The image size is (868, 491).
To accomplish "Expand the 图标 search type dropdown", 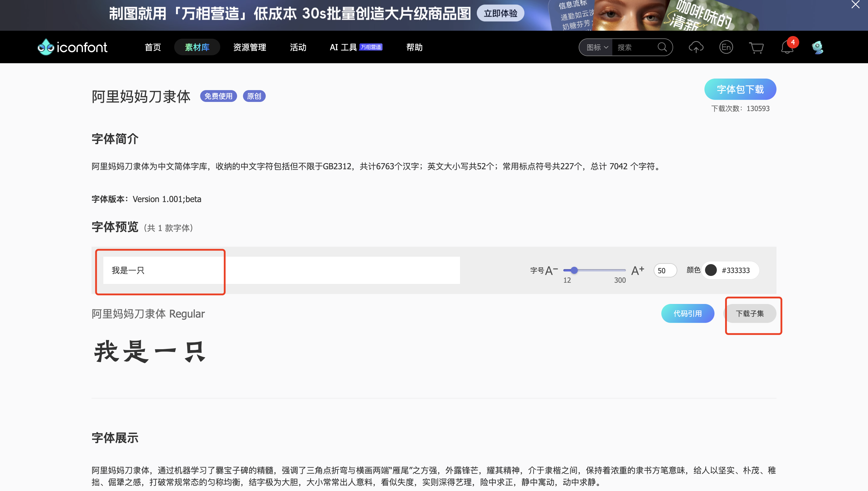I will tap(597, 48).
